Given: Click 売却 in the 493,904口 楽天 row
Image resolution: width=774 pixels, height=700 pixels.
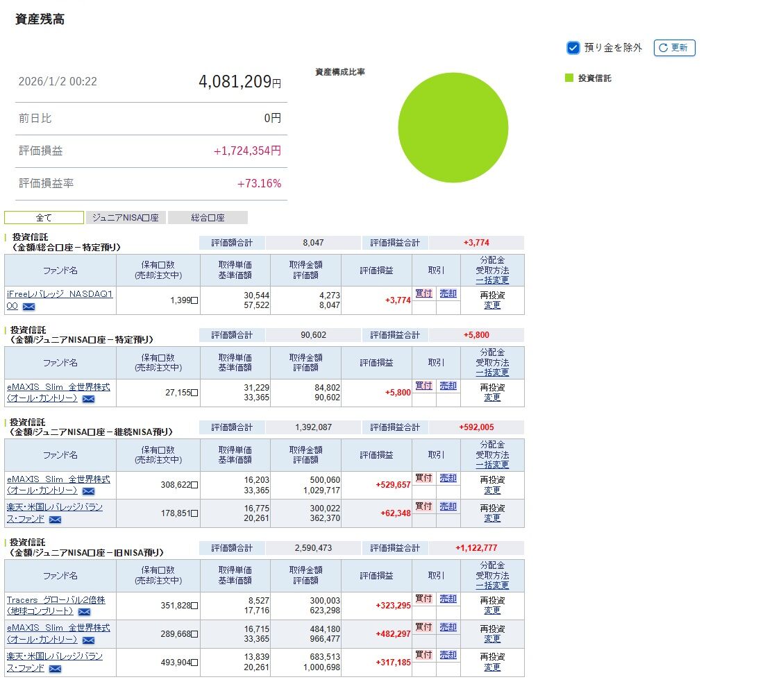Looking at the screenshot, I should tap(448, 655).
